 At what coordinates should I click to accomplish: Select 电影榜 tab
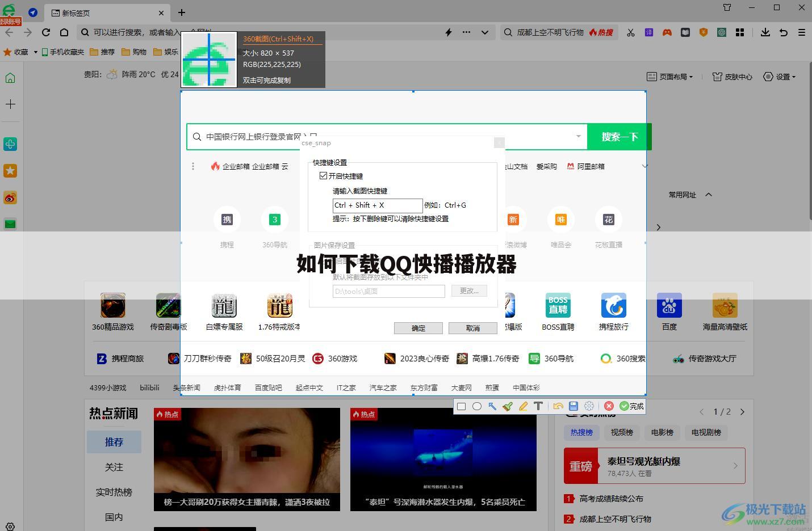[662, 432]
